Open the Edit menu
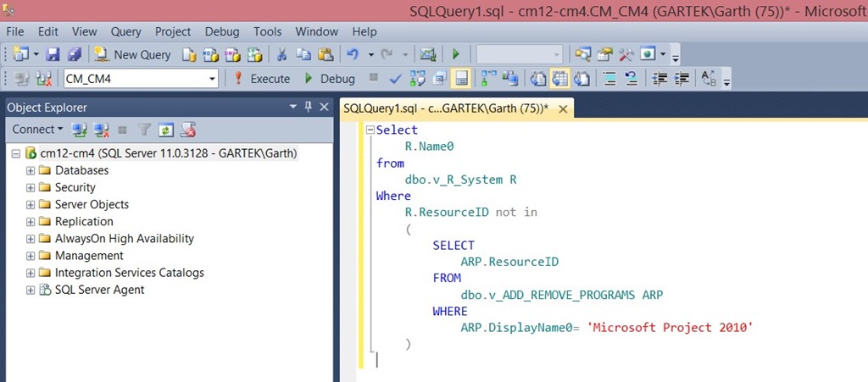868x382 pixels. 48,31
